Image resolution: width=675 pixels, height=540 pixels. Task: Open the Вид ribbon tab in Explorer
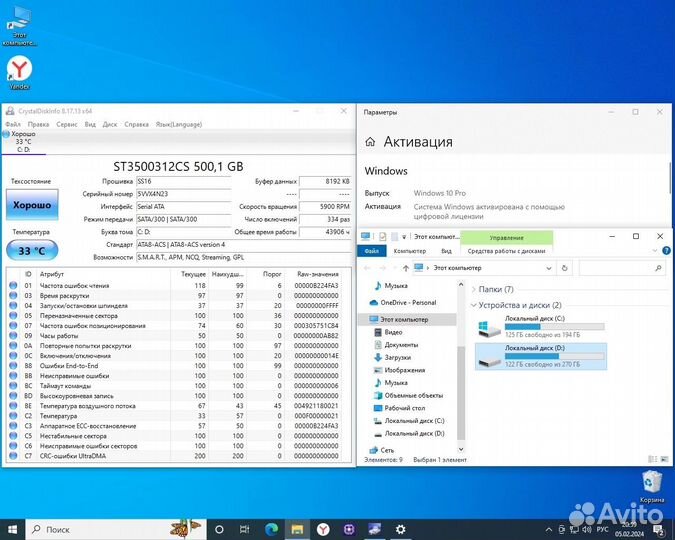(446, 251)
